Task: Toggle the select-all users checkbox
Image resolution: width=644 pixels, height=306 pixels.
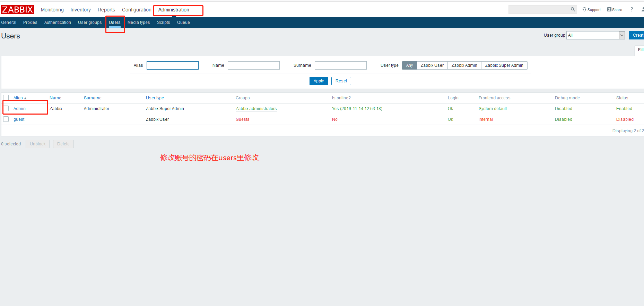Action: [6, 97]
